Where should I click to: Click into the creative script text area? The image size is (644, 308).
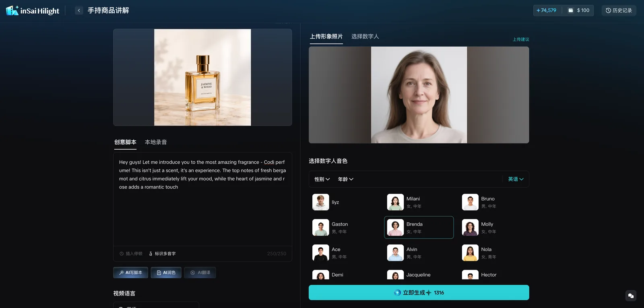point(202,199)
